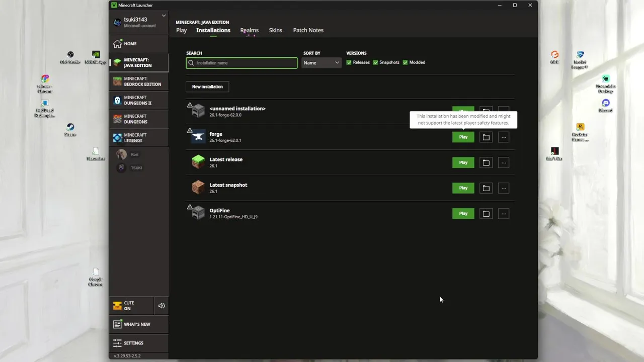Open Google Chrome desktop shortcut
Image resolution: width=644 pixels, height=362 pixels.
96,278
